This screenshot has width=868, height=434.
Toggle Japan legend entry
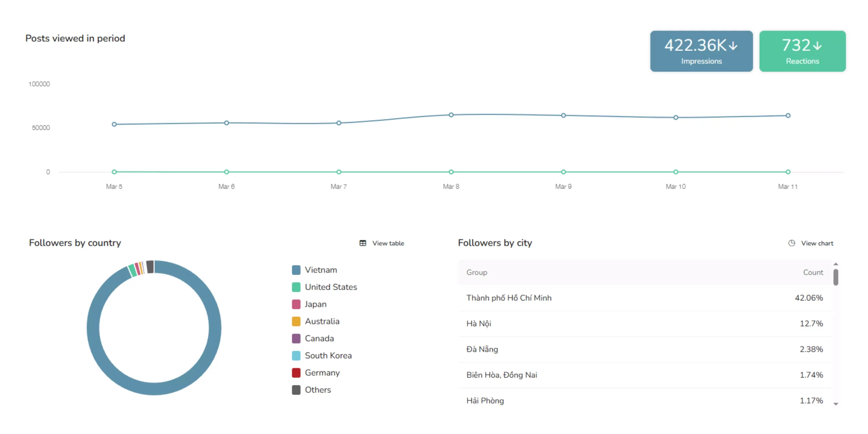tap(315, 304)
